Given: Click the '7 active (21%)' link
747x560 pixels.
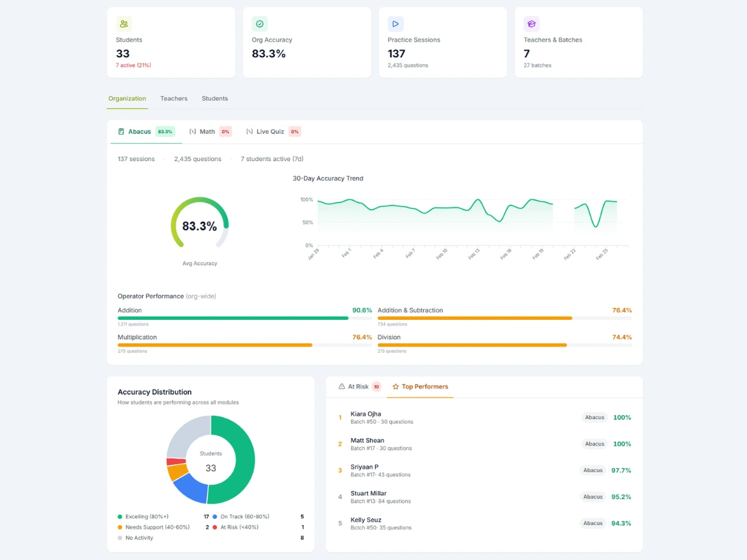Looking at the screenshot, I should 133,65.
